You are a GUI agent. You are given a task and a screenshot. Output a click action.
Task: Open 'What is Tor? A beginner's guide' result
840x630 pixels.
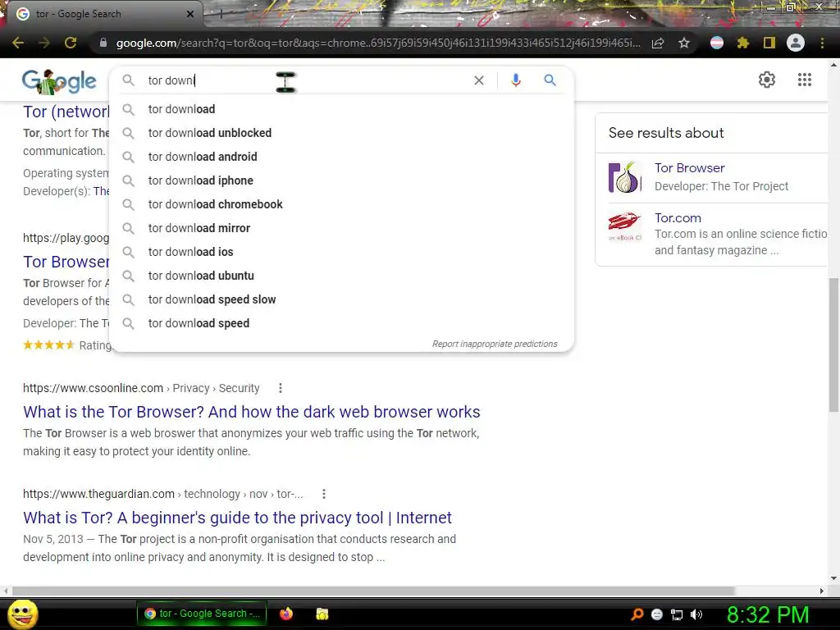[x=237, y=518]
